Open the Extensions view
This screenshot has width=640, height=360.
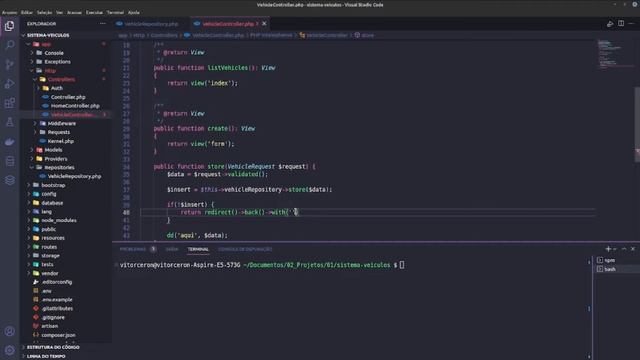pyautogui.click(x=9, y=103)
